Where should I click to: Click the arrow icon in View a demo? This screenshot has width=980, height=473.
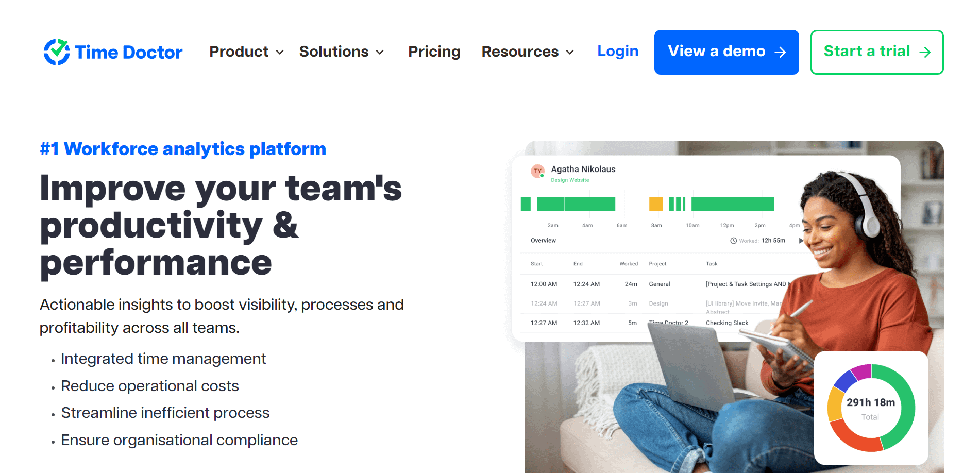click(780, 52)
